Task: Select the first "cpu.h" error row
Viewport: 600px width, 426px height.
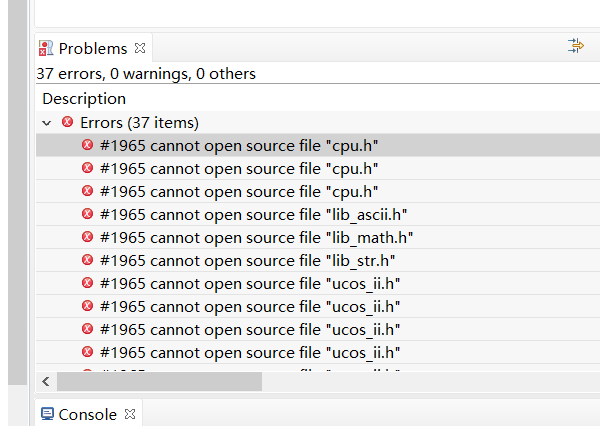Action: [x=239, y=145]
